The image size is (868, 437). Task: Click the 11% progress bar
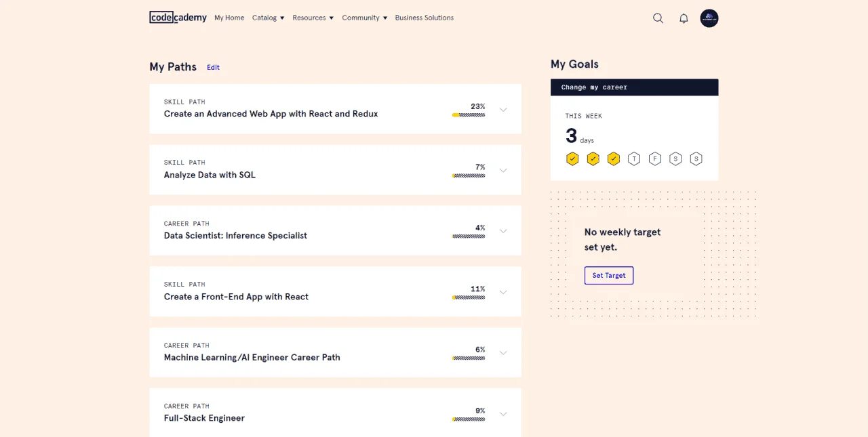click(469, 297)
